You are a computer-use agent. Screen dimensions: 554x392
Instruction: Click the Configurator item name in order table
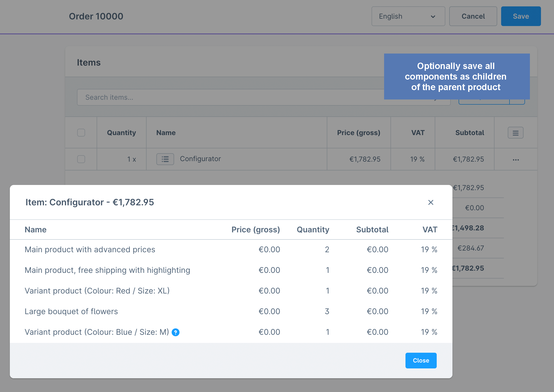tap(200, 159)
